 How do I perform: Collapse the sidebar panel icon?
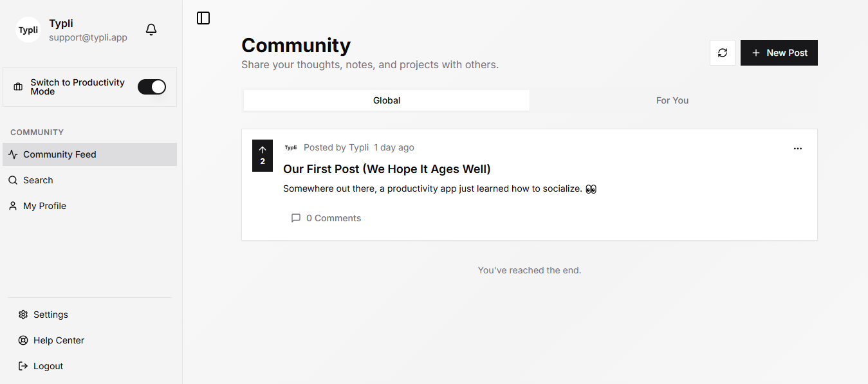tap(203, 18)
